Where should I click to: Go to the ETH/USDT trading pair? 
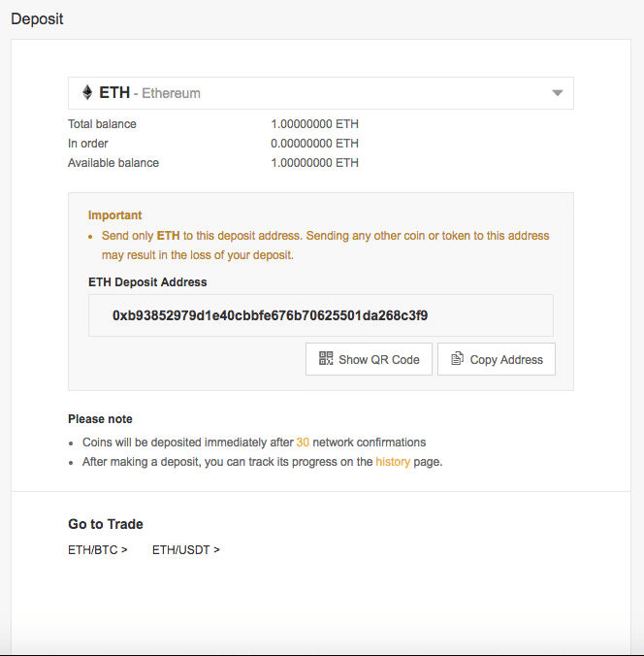[185, 550]
